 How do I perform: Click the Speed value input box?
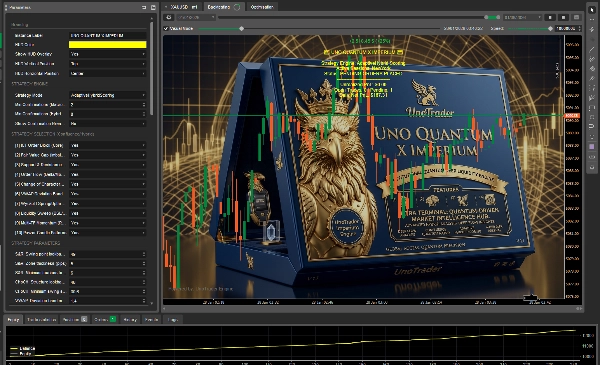(568, 28)
